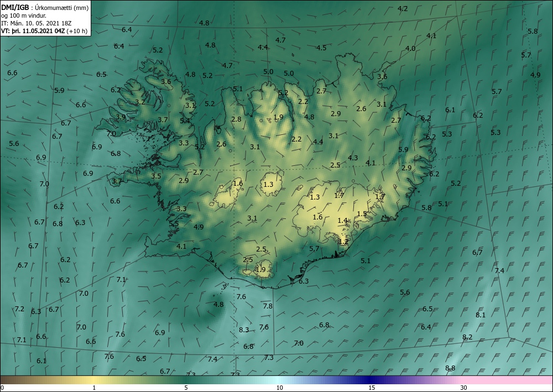The image size is (553, 392).
Task: Click the 4.3 value on the map
Action: 353,158
